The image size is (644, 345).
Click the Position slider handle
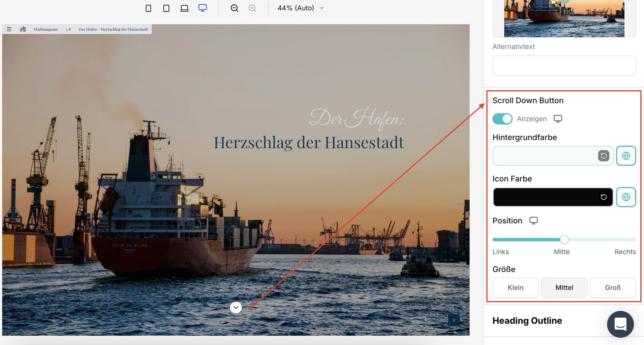point(564,240)
